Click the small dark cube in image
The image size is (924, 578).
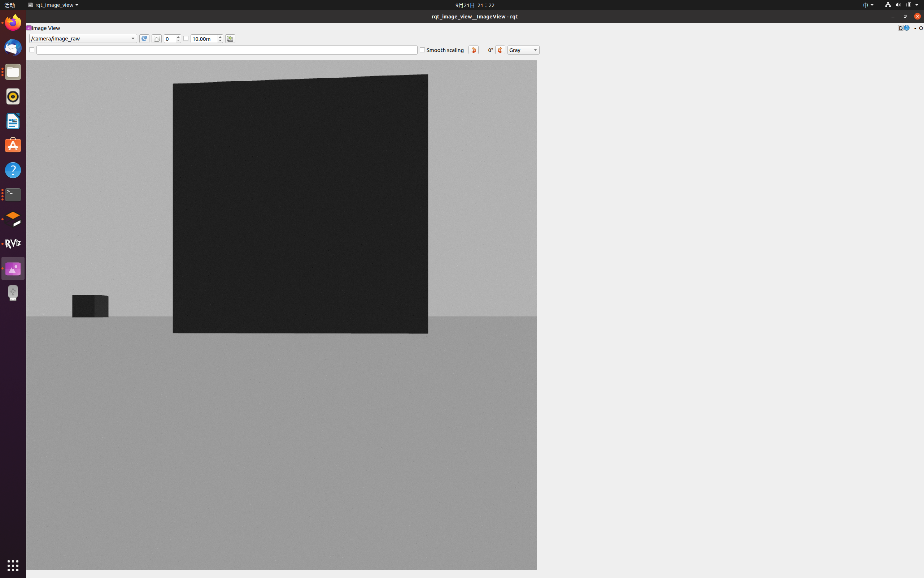(x=90, y=306)
